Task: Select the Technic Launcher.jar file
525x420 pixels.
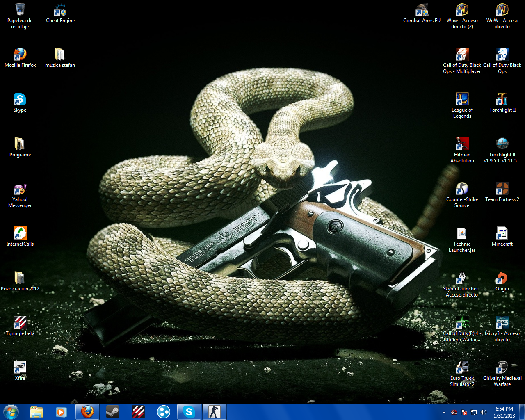Action: [462, 240]
